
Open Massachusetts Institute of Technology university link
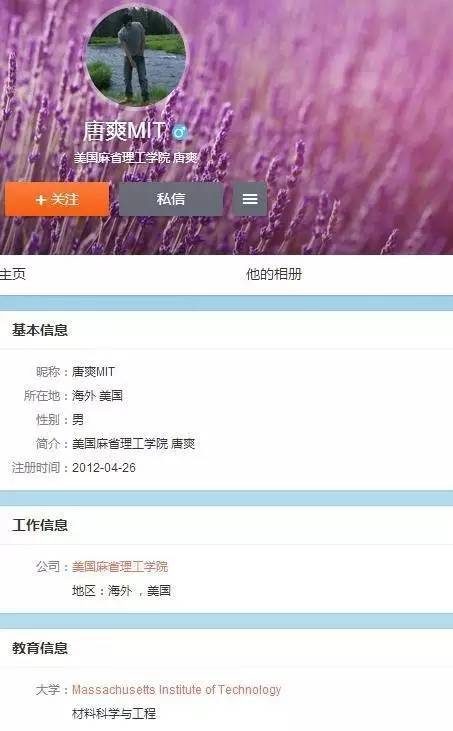point(177,689)
